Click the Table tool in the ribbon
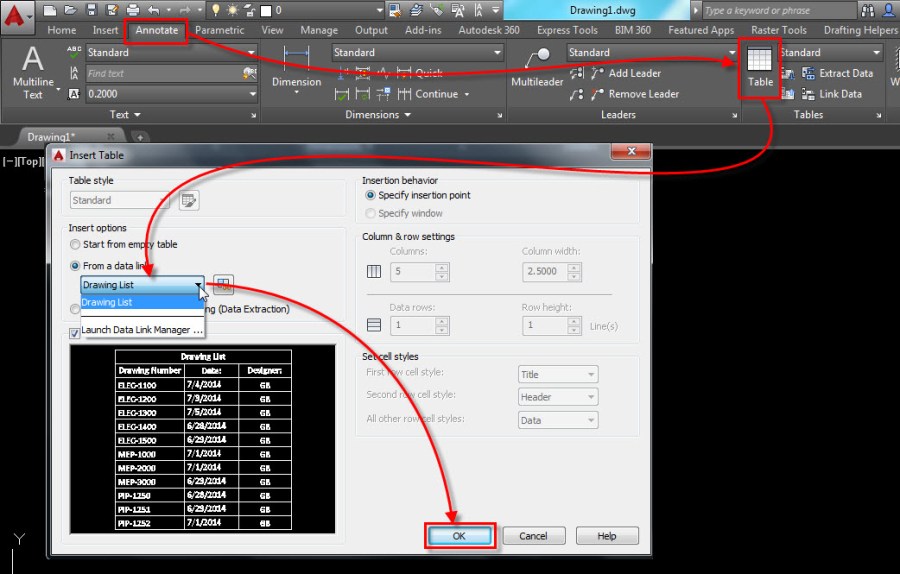Viewport: 900px width, 574px height. coord(760,68)
